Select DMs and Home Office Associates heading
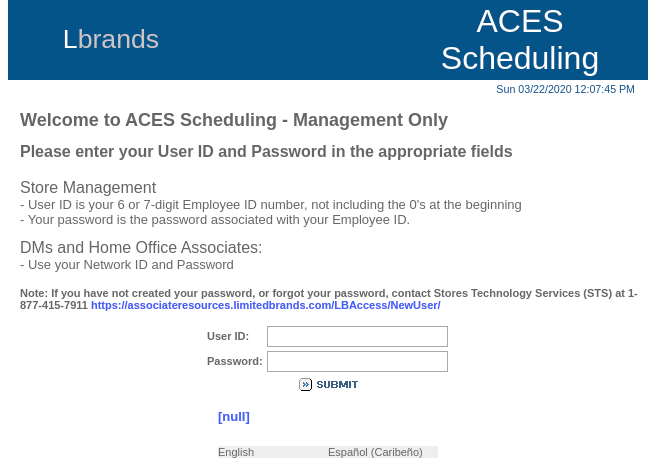This screenshot has height=470, width=656. pos(141,248)
